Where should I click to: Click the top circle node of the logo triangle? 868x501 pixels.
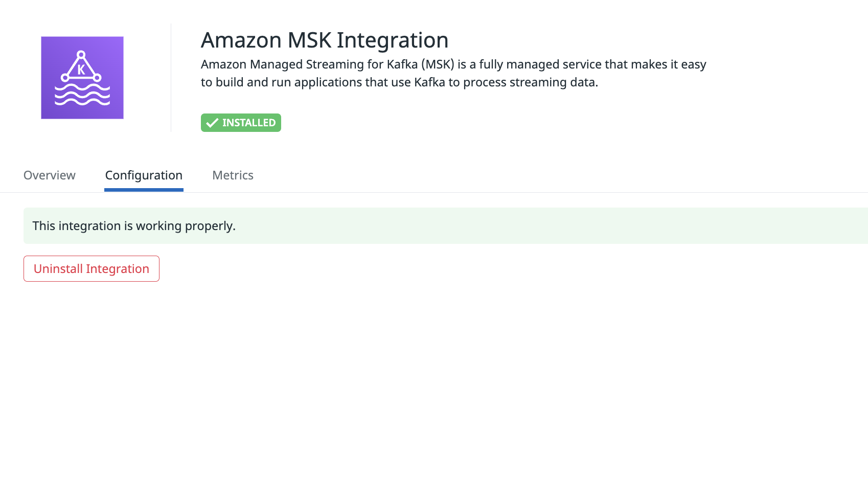(81, 55)
